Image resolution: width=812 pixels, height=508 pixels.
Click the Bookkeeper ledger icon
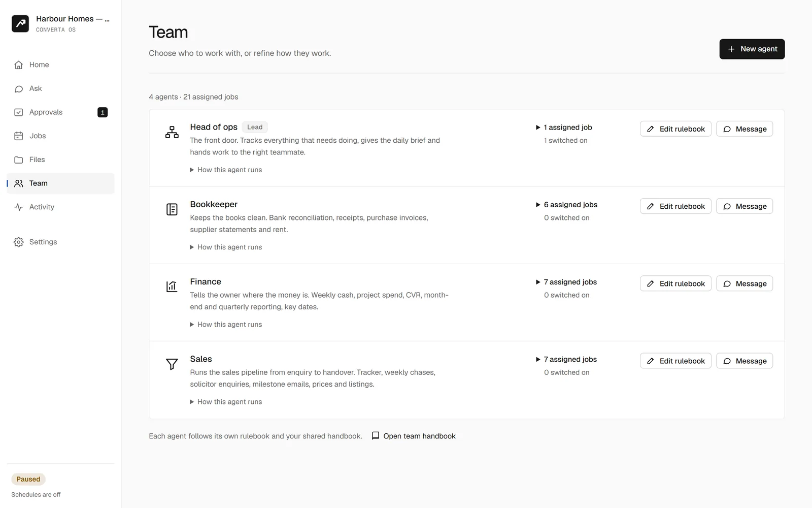(x=172, y=209)
